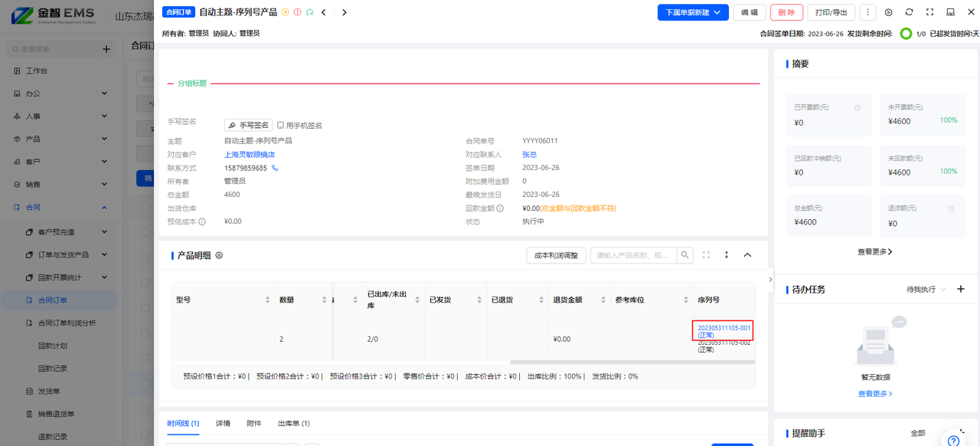Go to next record with right arrow

pos(345,12)
